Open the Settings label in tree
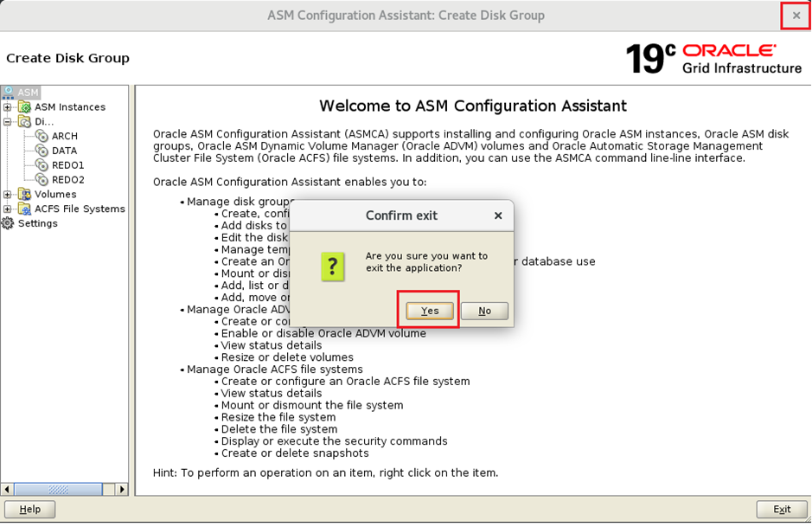This screenshot has height=527, width=812. tap(38, 222)
